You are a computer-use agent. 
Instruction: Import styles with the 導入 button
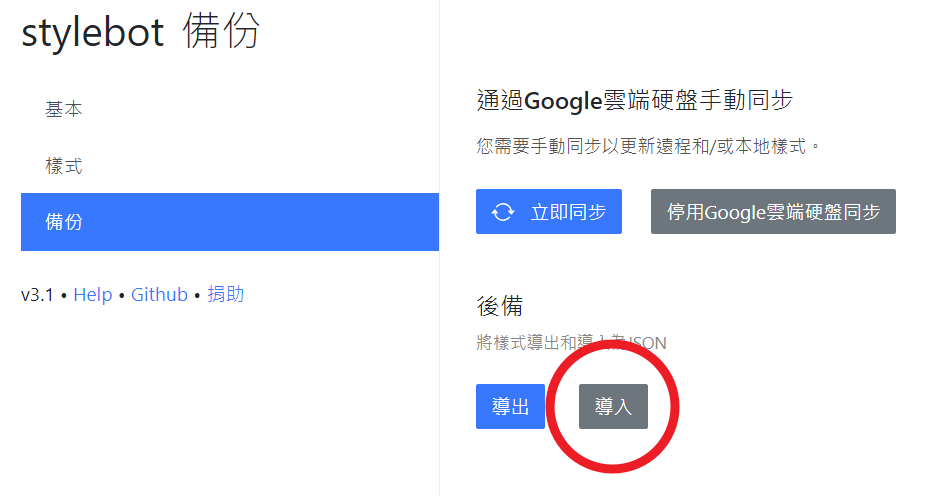tap(613, 407)
